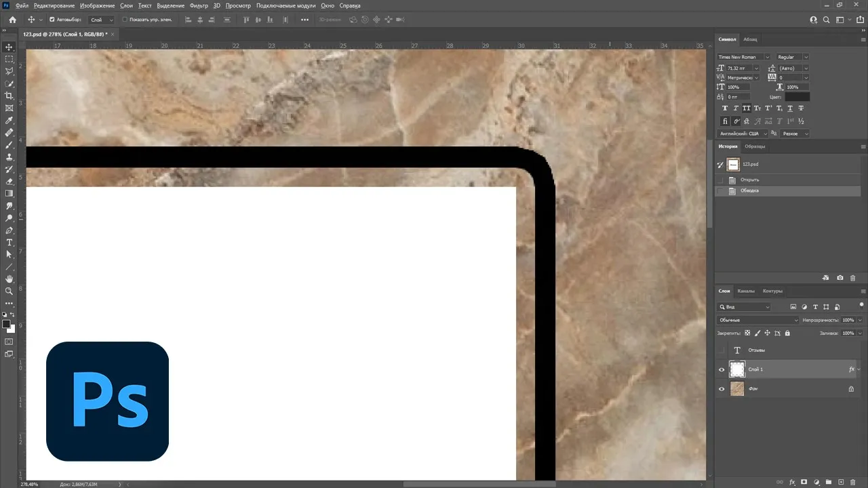Add a layer style with fx button
This screenshot has width=868, height=488.
pos(792,483)
